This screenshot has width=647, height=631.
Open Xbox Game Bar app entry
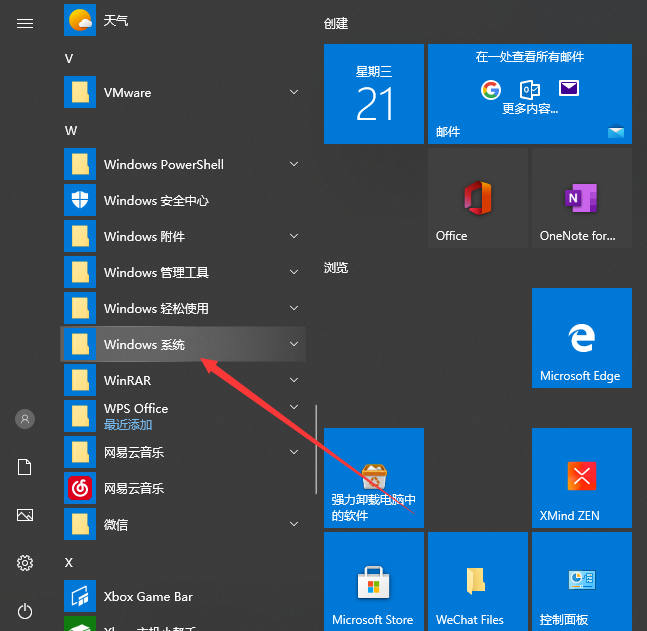coord(148,596)
